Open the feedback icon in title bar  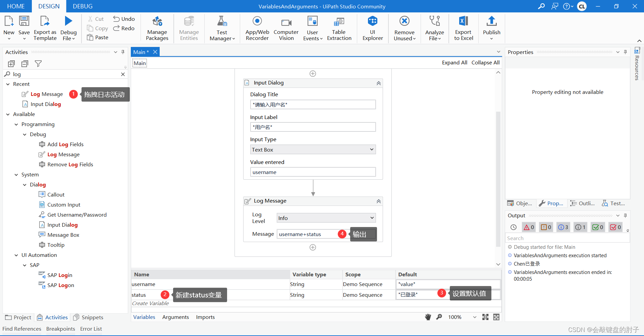555,6
